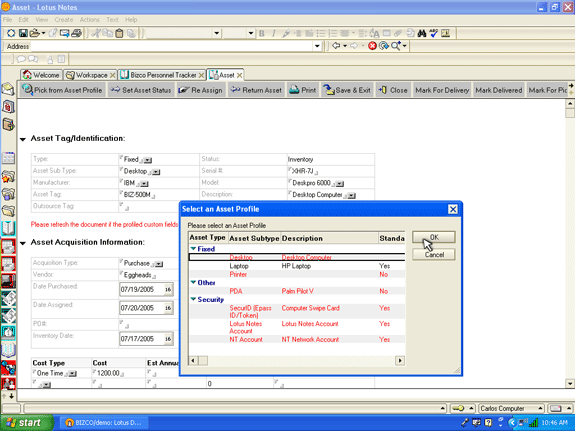Click the binoculars Find icon
The height and width of the screenshot is (431, 575).
click(x=422, y=33)
